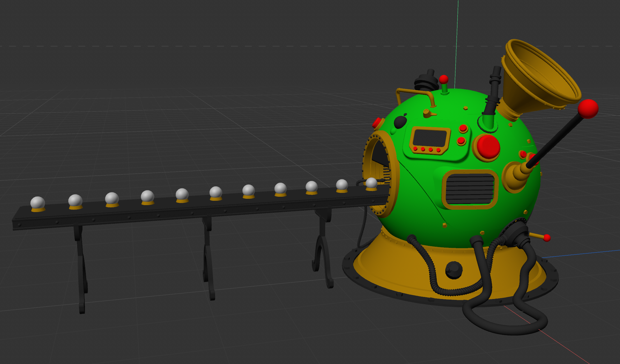Select the big red round button
Image resolution: width=620 pixels, height=364 pixels.
click(x=488, y=146)
